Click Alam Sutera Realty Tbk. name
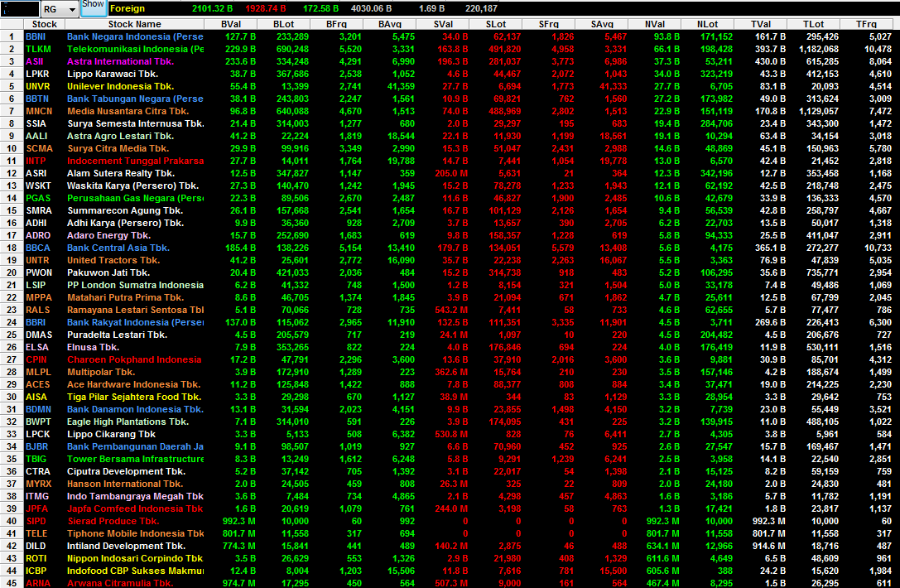The image size is (900, 588). coord(121,173)
